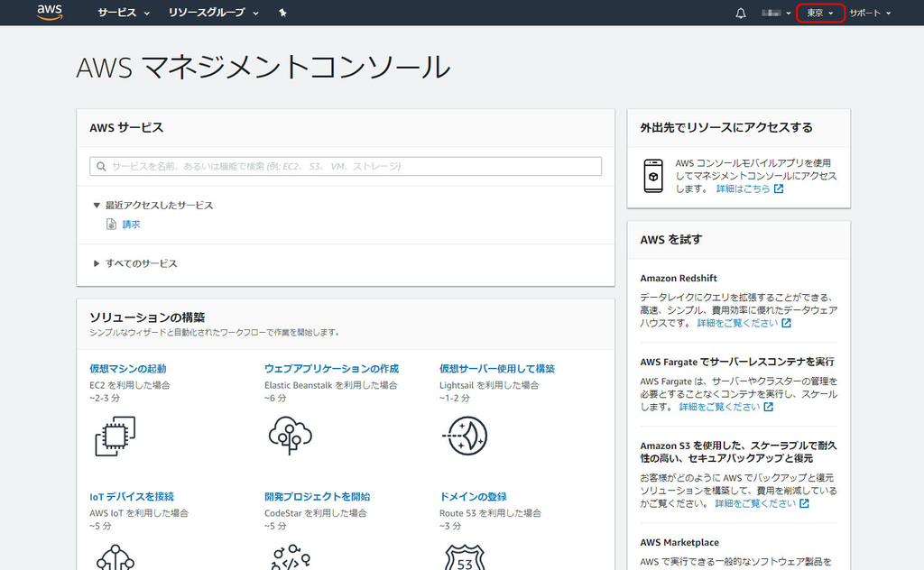Click the AWS Fargate でサーバーレスコンテナを実行 heading
Screen dimensions: 924x570
point(737,362)
